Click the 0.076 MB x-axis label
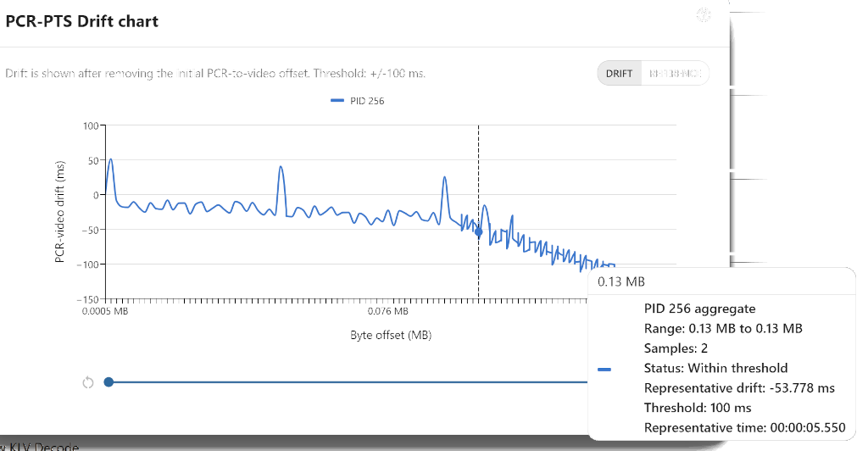 click(389, 311)
